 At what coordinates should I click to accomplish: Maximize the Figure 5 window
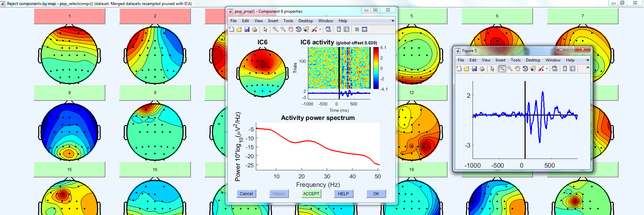coord(570,49)
